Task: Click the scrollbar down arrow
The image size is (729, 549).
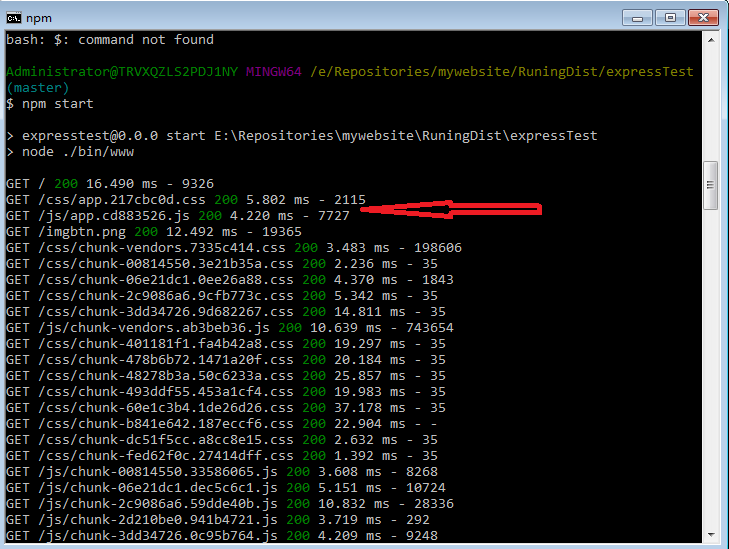Action: [711, 535]
